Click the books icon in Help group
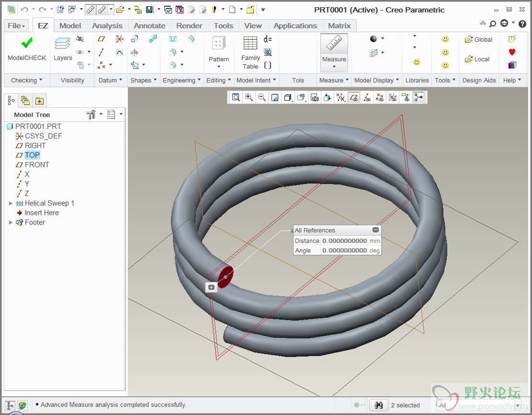Viewport: 532px width, 415px height. [512, 65]
